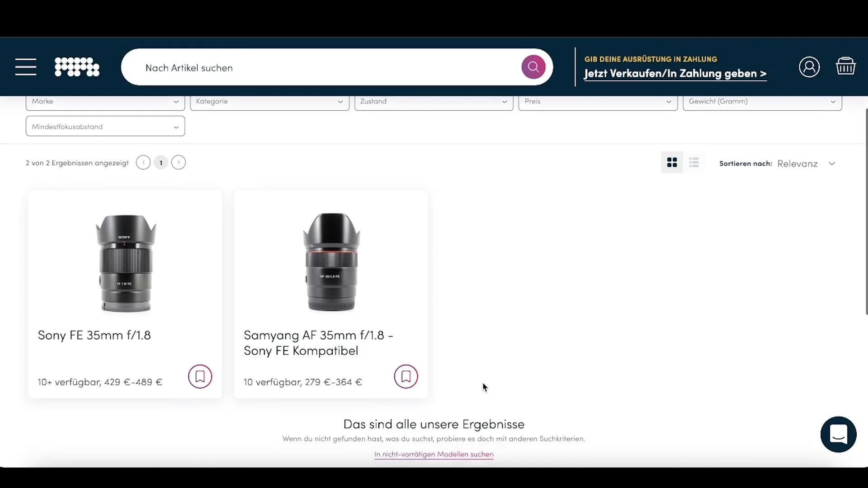The image size is (868, 488).
Task: Open the shopping basket
Action: tap(845, 66)
